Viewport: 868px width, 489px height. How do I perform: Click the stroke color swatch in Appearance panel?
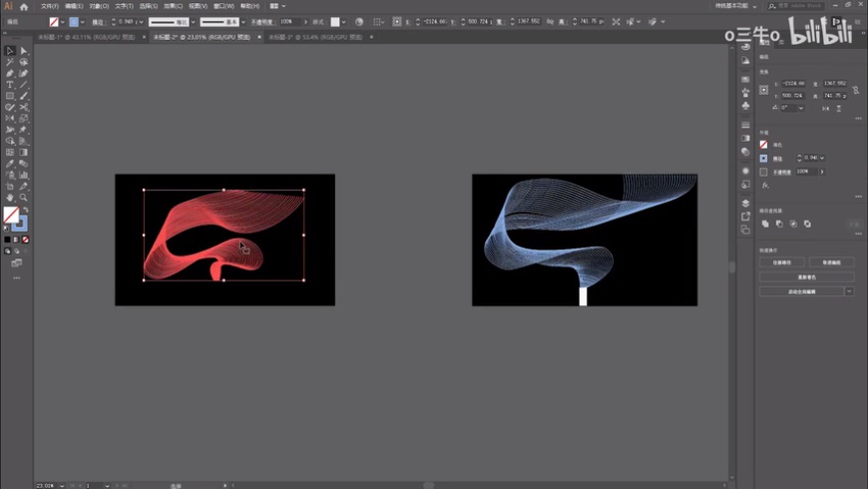tap(764, 158)
